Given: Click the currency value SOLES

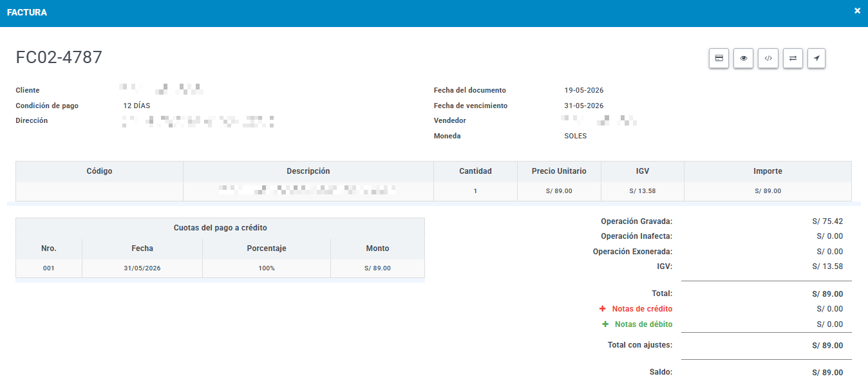Looking at the screenshot, I should [576, 136].
